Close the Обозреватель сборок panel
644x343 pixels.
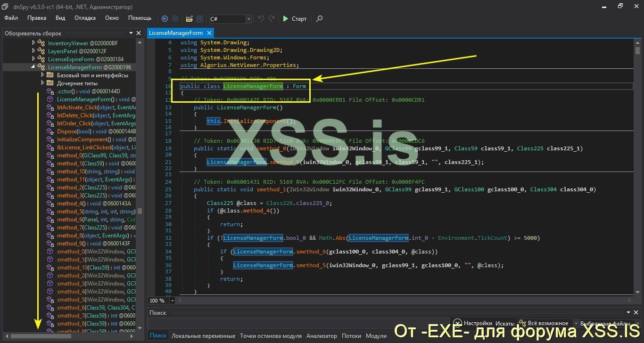point(139,33)
